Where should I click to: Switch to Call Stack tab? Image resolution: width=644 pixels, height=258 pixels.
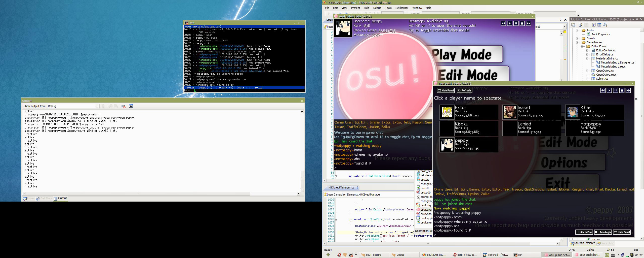(x=44, y=198)
